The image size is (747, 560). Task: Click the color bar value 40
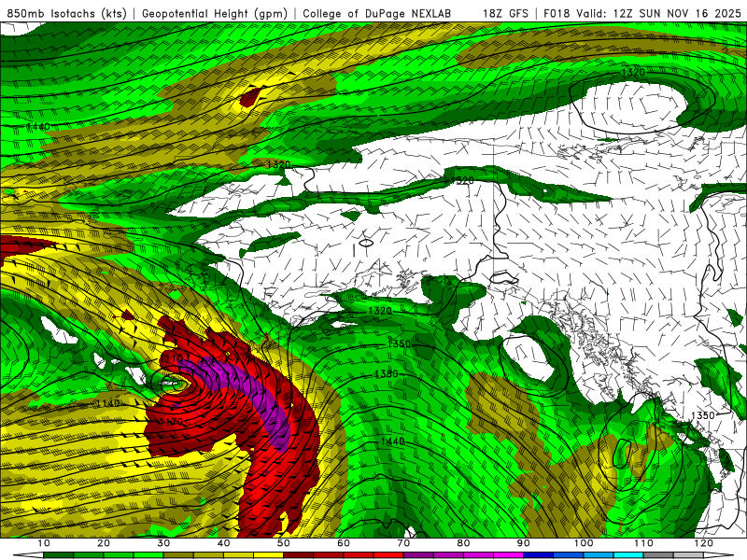(x=223, y=543)
